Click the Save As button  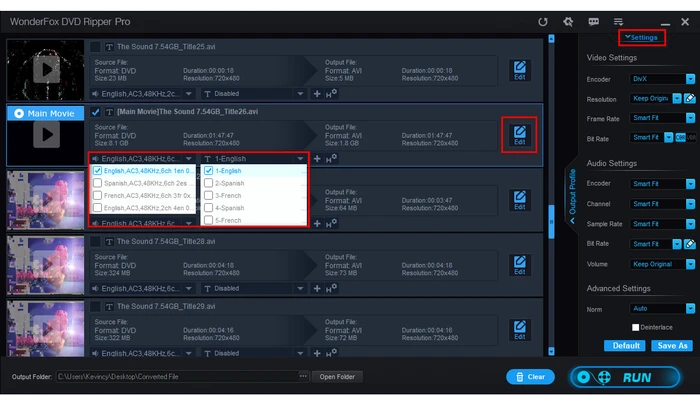(x=672, y=346)
